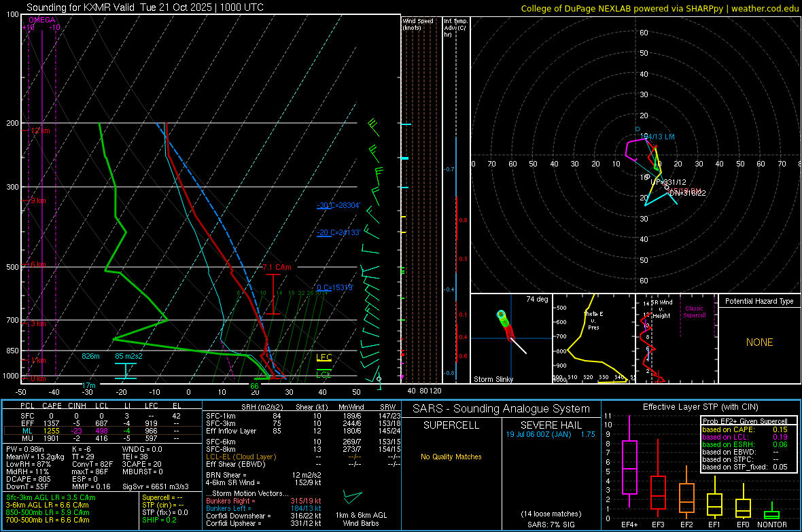Click the 'Wind Speed (knots)' panel header
The height and width of the screenshot is (532, 802).
click(x=418, y=24)
